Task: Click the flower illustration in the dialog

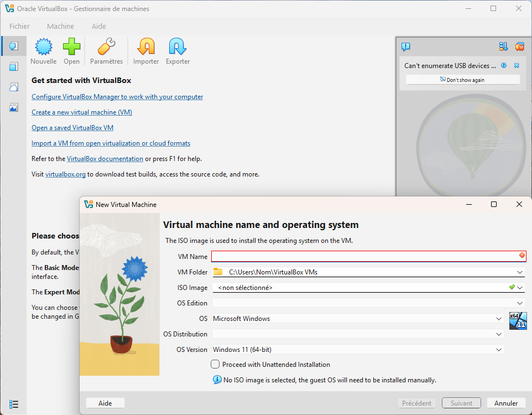Action: 119,294
